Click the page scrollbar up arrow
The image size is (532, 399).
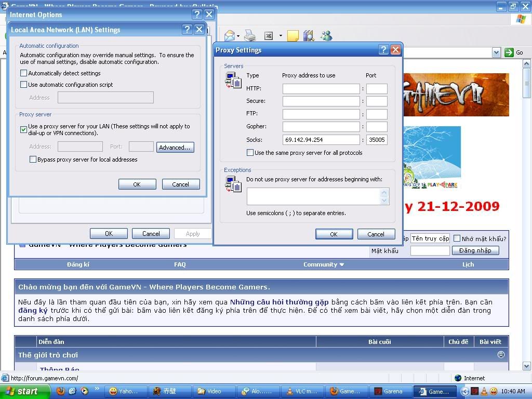pos(527,63)
